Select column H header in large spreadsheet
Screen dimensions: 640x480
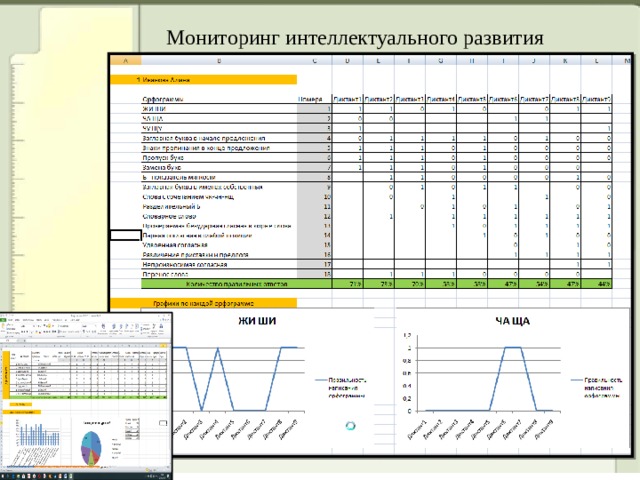pyautogui.click(x=472, y=61)
